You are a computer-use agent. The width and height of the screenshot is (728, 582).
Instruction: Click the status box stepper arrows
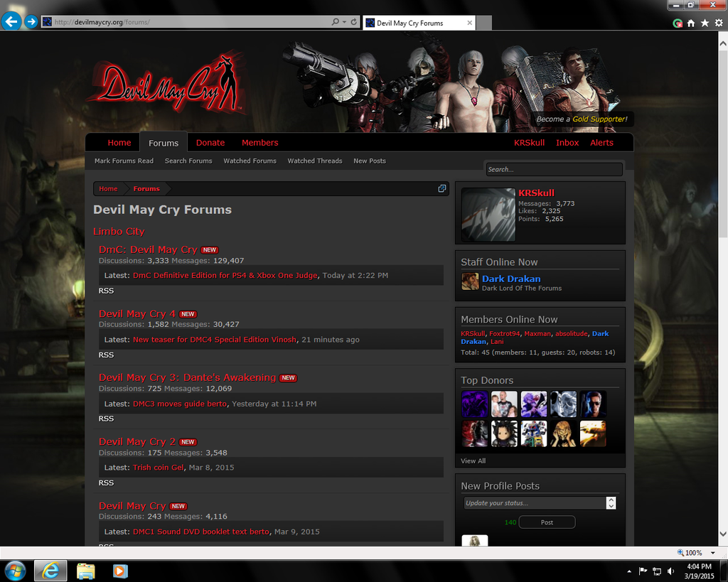pyautogui.click(x=611, y=503)
